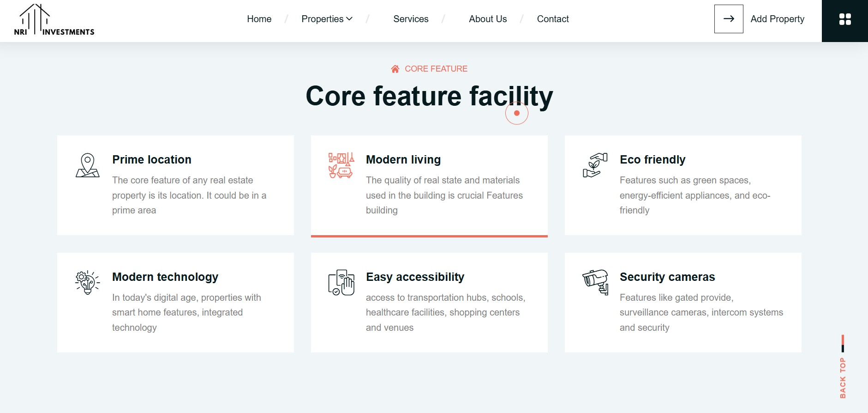
Task: Click the arrow icon beside Add Property
Action: [x=728, y=19]
